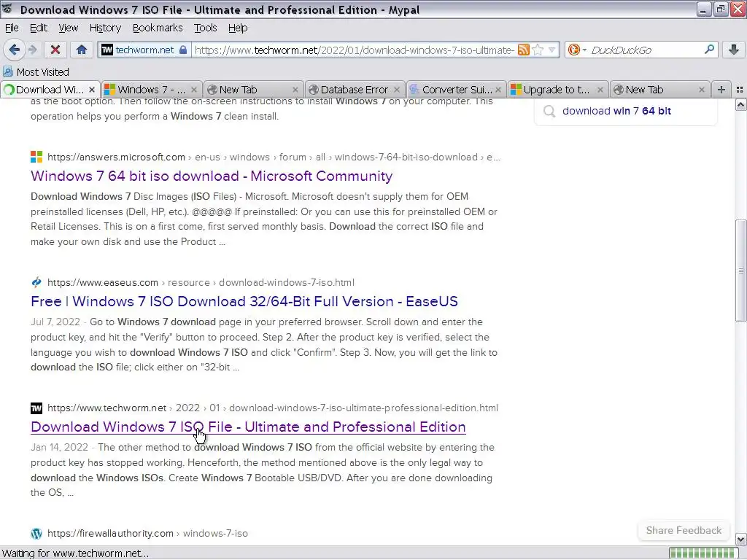The height and width of the screenshot is (560, 747).
Task: Open the home page with the house icon
Action: tap(82, 50)
